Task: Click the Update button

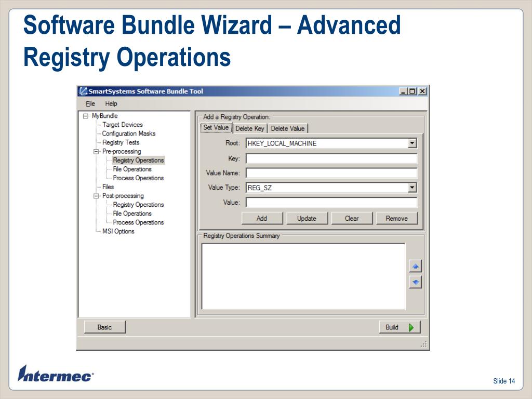Action: [x=307, y=219]
